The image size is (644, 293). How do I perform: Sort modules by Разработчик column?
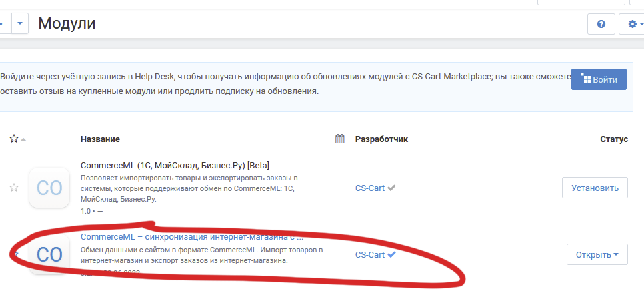point(381,139)
